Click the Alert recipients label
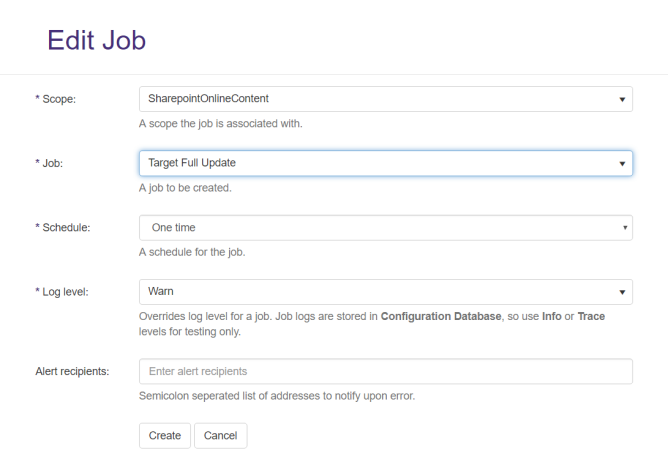Image resolution: width=668 pixels, height=454 pixels. (x=72, y=372)
